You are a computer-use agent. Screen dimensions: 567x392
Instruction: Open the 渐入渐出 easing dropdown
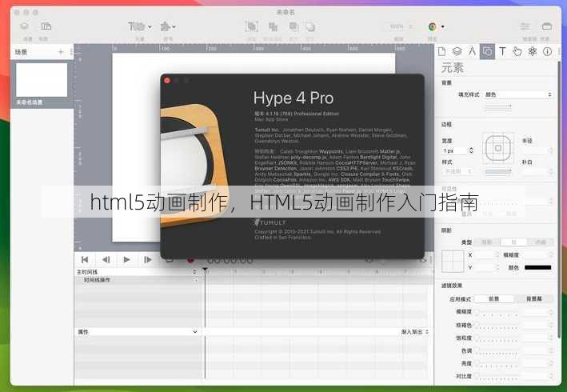pos(414,332)
